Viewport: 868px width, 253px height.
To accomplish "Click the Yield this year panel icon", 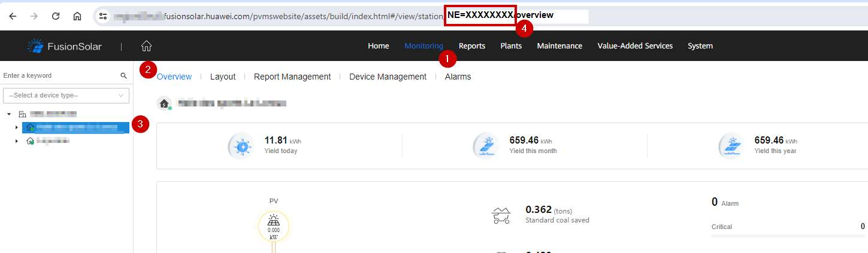I will tap(731, 147).
